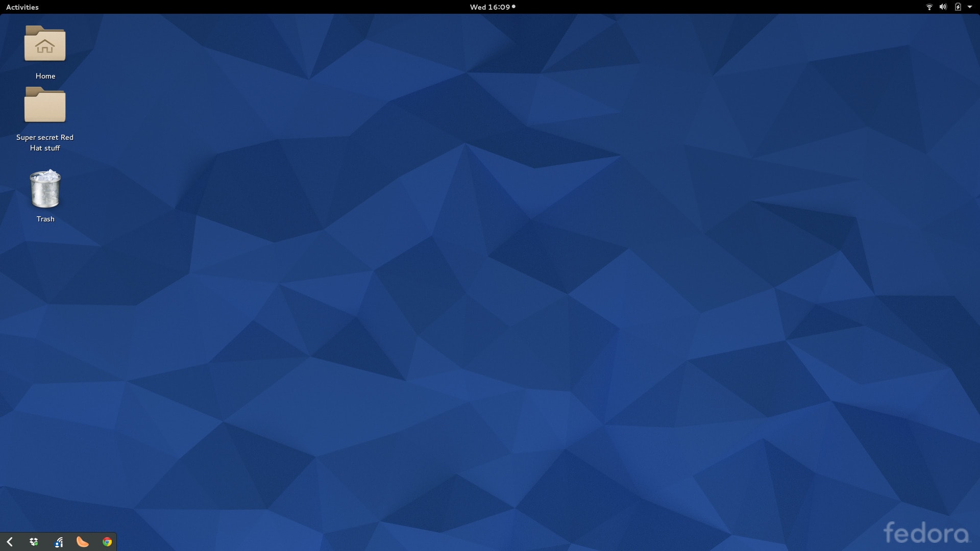Open the Super secret Red Hat stuff folder
Screen dimensions: 980x551
coord(45,106)
